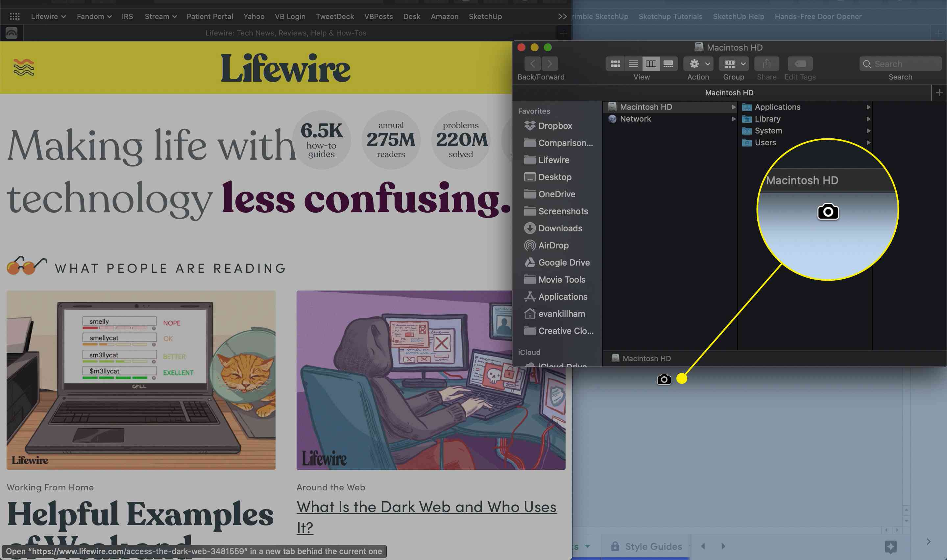Click the Lifewire wavy lines icon

pos(24,68)
